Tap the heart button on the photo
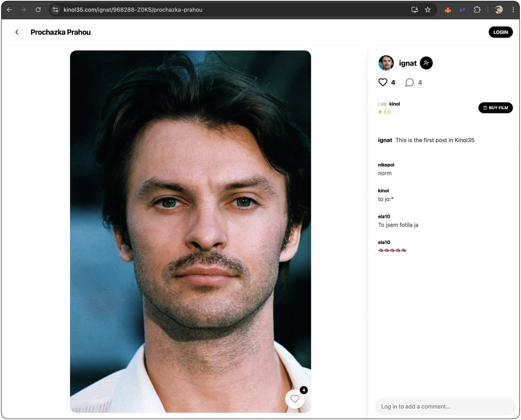521x420 pixels. pyautogui.click(x=294, y=399)
